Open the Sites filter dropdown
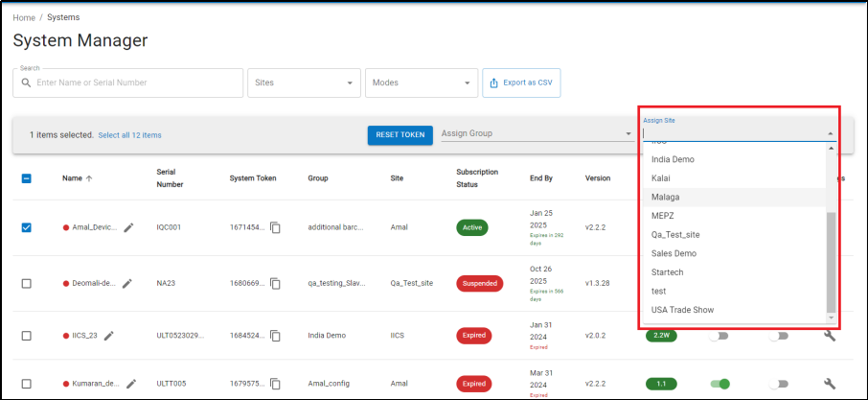Viewport: 868px width, 400px height. point(304,82)
